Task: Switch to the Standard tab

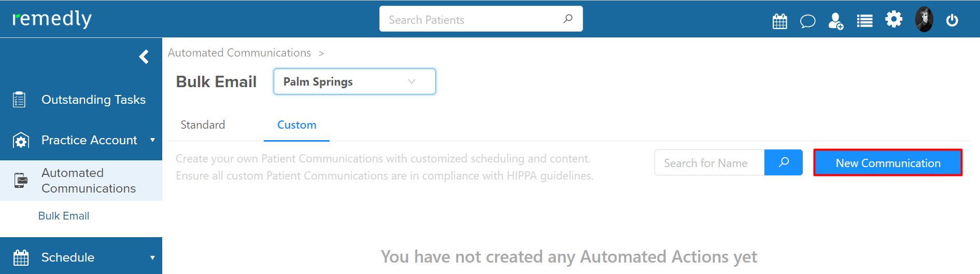Action: 203,125
